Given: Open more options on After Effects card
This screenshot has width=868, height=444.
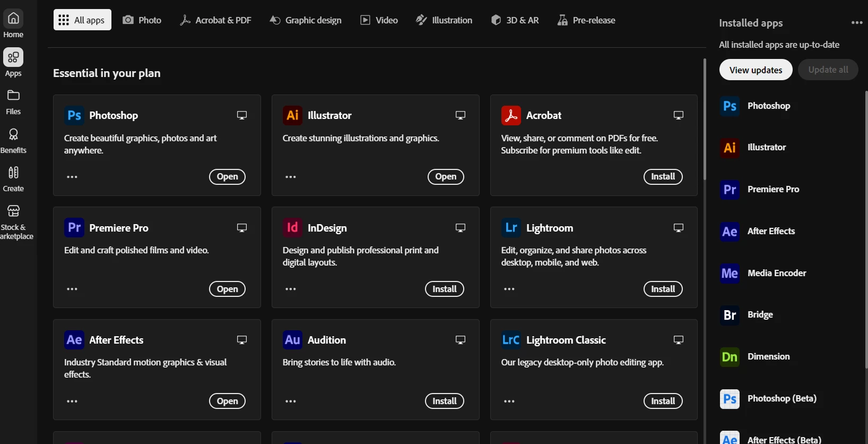Looking at the screenshot, I should [x=72, y=401].
